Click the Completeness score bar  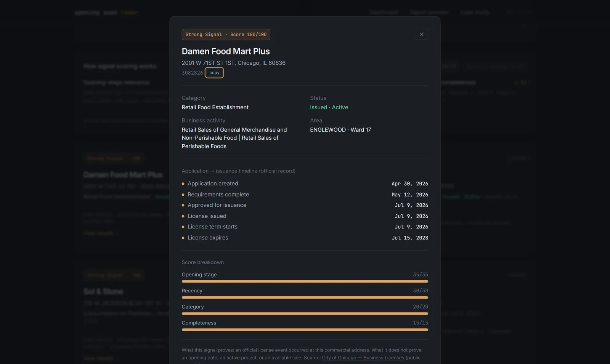(x=305, y=329)
